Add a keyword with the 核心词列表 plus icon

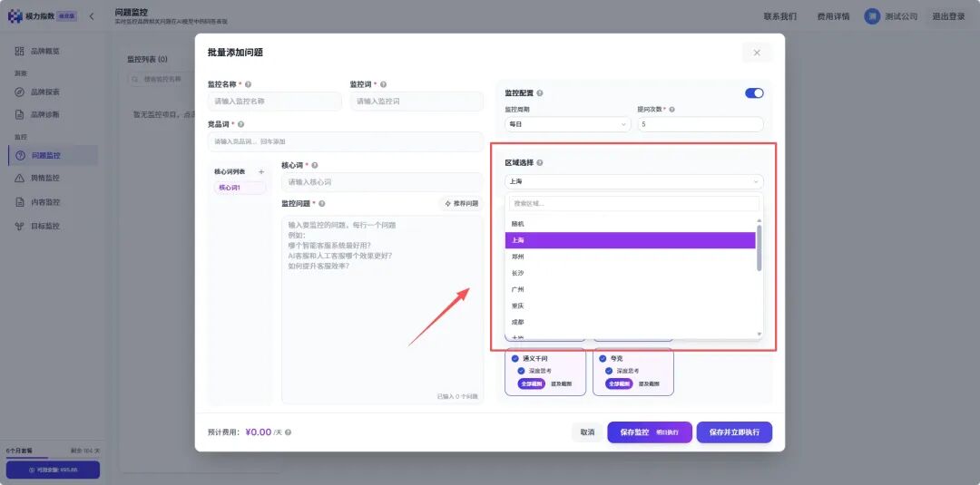click(261, 171)
